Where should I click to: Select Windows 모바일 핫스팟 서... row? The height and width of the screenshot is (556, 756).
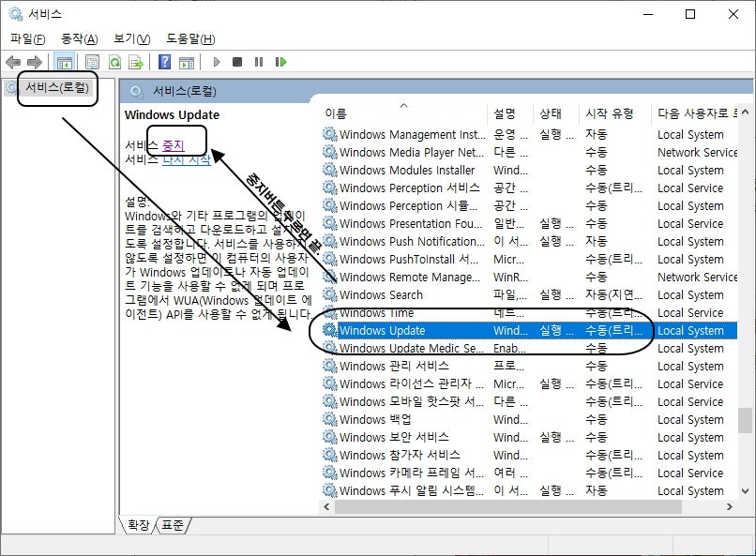529,402
